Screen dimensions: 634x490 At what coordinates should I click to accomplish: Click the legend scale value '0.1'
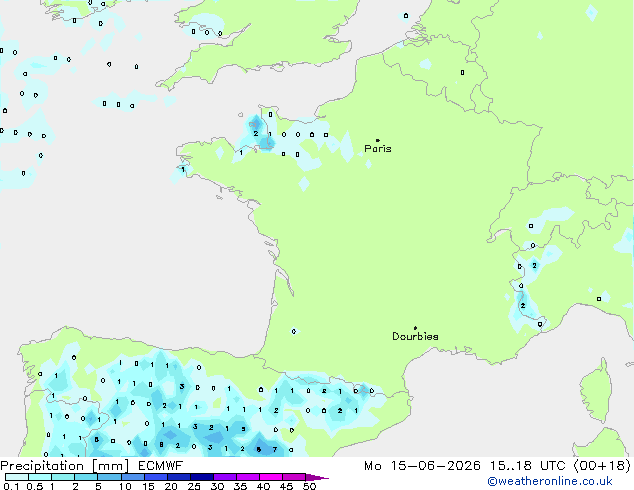click(11, 486)
